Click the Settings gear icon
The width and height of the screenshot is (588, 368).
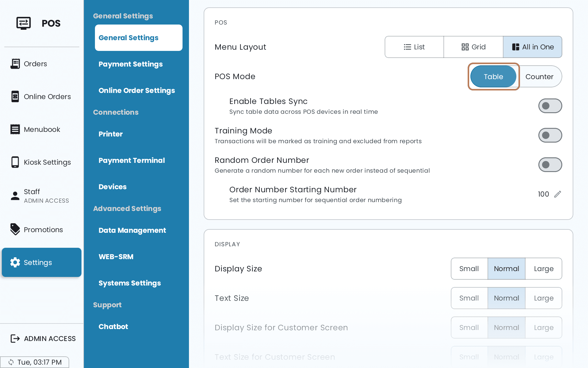[15, 262]
